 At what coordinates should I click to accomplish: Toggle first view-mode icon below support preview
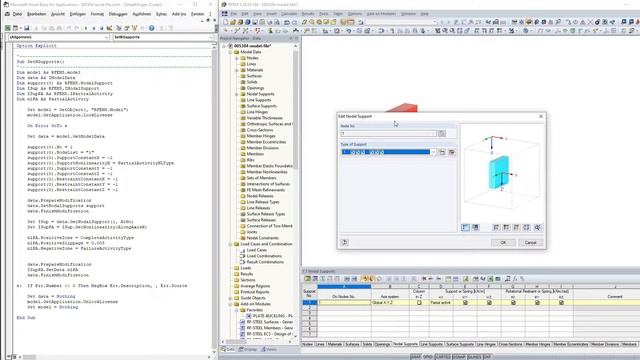tap(465, 227)
